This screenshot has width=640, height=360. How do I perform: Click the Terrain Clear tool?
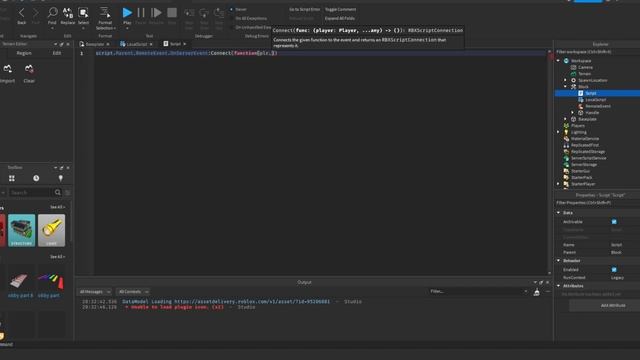(29, 73)
